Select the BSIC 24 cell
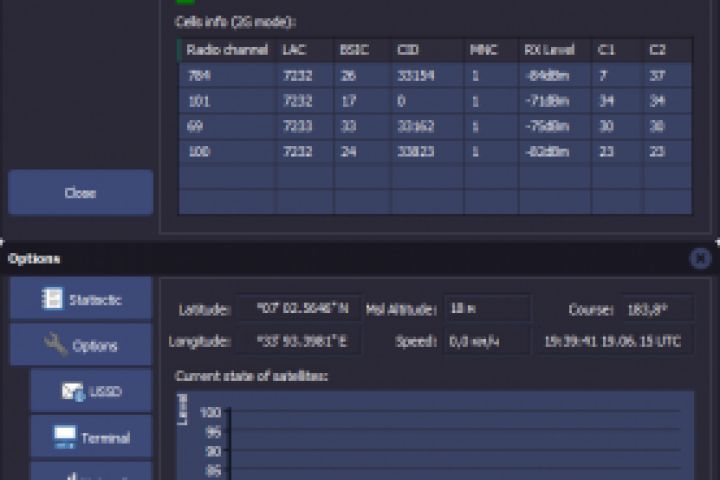Screen dimensions: 720x480 pos(362,152)
